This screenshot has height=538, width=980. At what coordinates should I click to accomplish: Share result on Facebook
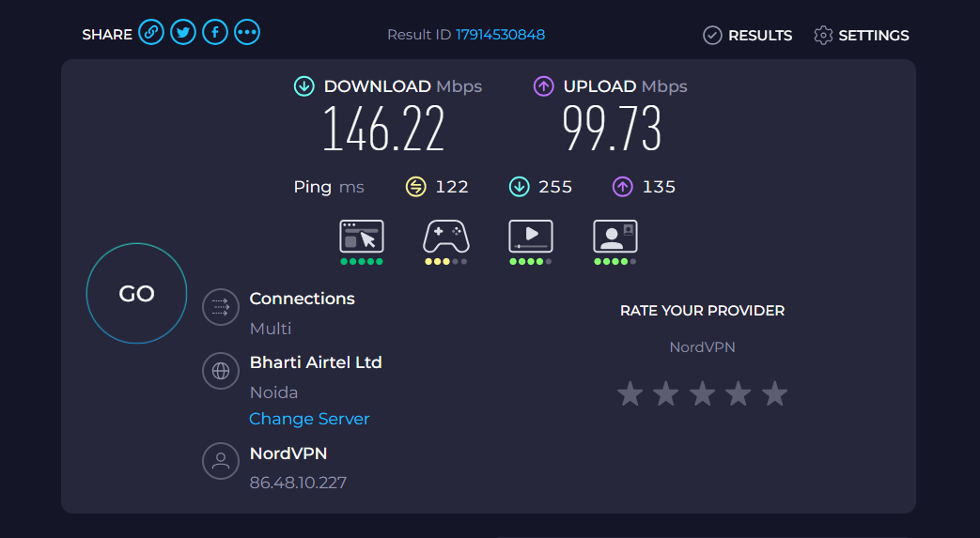click(215, 32)
